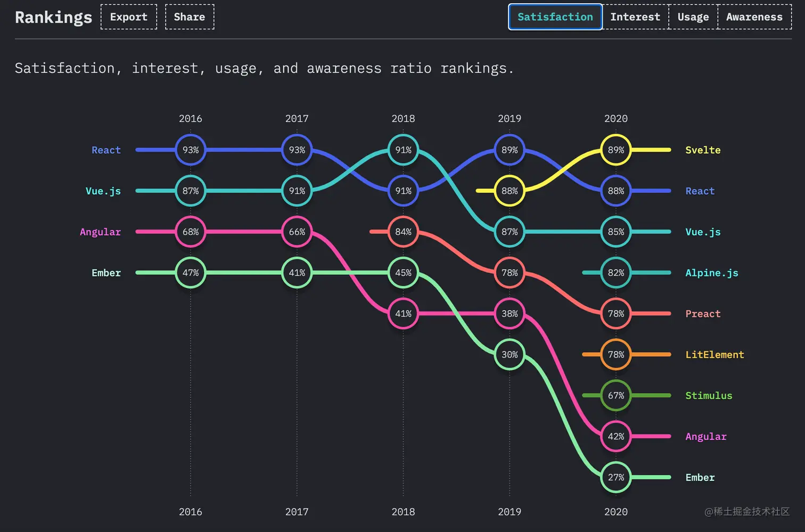805x532 pixels.
Task: Click the Export button
Action: [x=129, y=17]
